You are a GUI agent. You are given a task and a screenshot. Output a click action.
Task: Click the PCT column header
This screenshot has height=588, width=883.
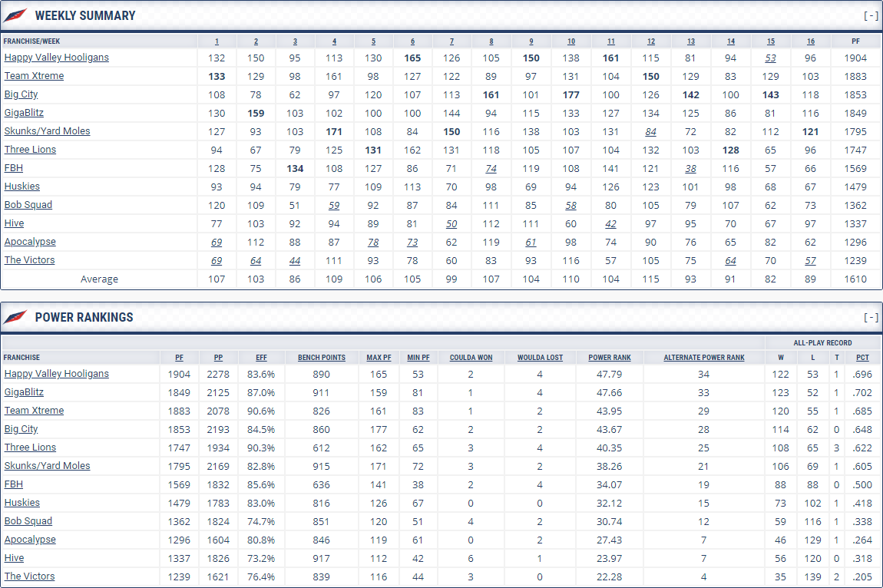(x=862, y=358)
